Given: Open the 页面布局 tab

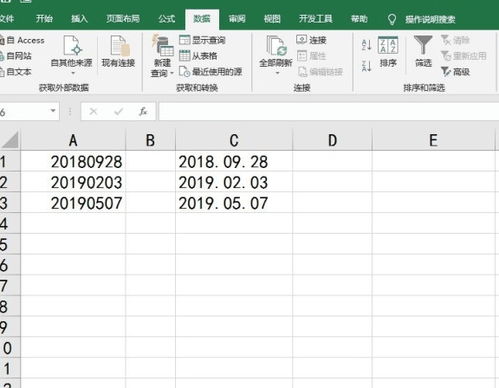Looking at the screenshot, I should coord(123,19).
